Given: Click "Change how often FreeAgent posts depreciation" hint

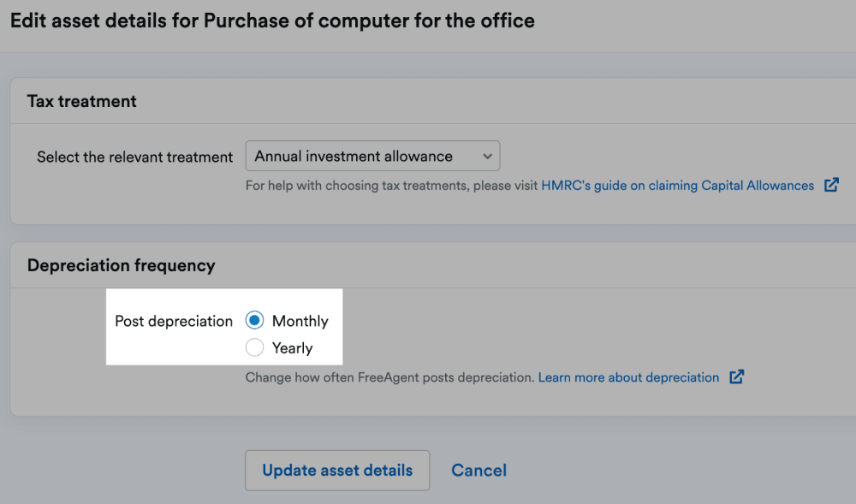Looking at the screenshot, I should (389, 377).
